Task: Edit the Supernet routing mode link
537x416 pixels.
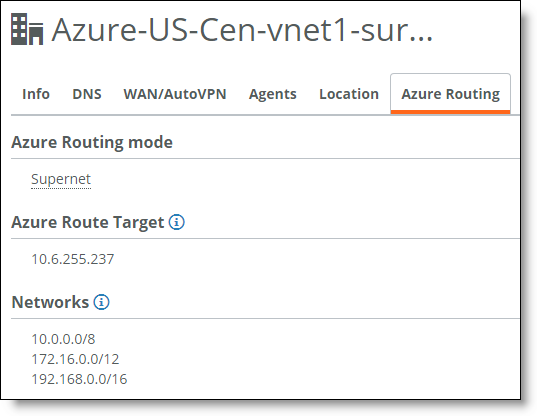Action: pos(61,179)
